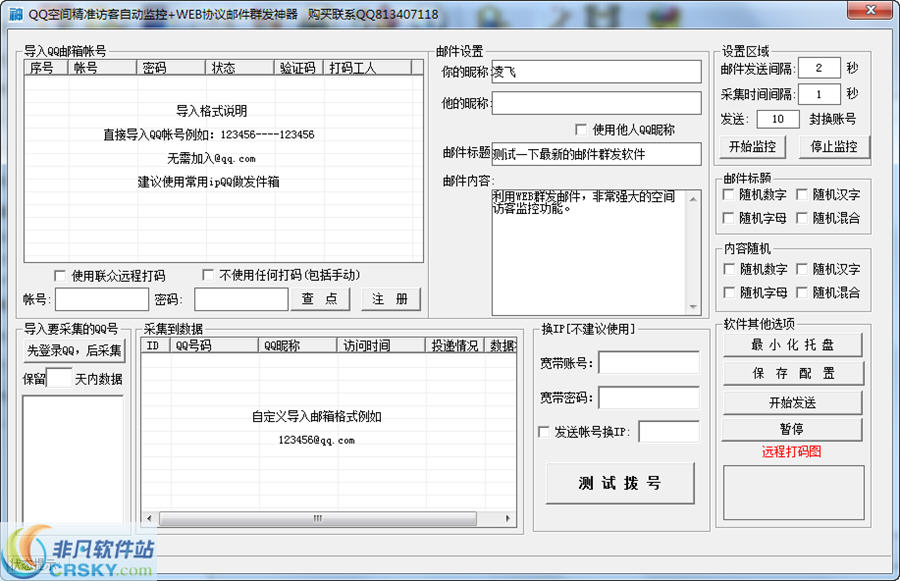This screenshot has height=581, width=900.
Task: Toggle 随机混合 under 邮件标题 group
Action: 802,218
